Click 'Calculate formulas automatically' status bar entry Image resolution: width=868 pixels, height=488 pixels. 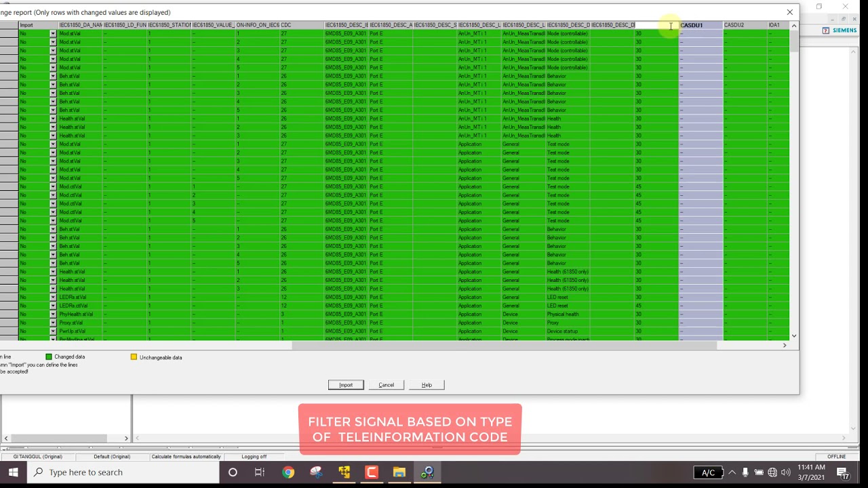tap(186, 457)
